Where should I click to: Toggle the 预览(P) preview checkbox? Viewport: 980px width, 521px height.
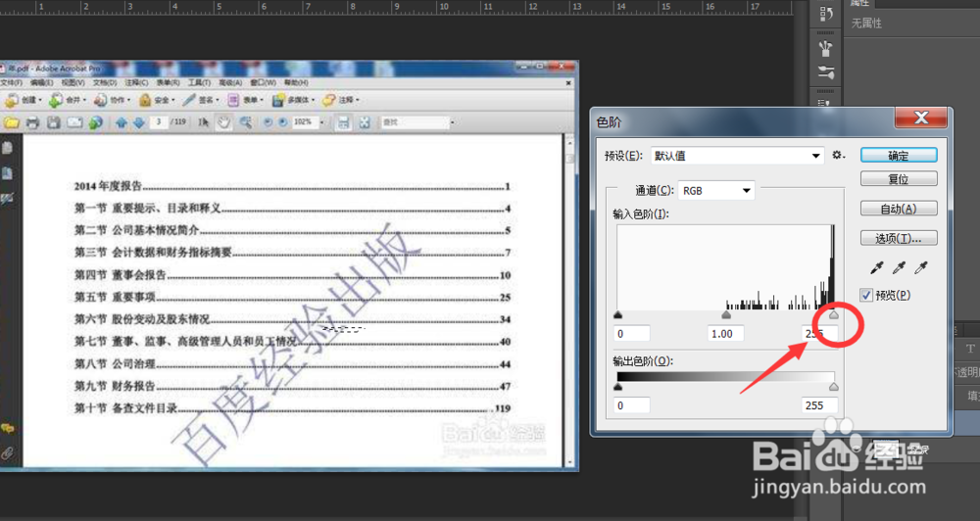pos(866,295)
